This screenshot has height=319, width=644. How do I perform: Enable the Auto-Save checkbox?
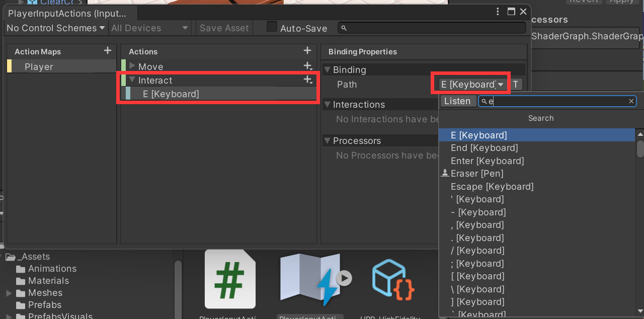(271, 28)
